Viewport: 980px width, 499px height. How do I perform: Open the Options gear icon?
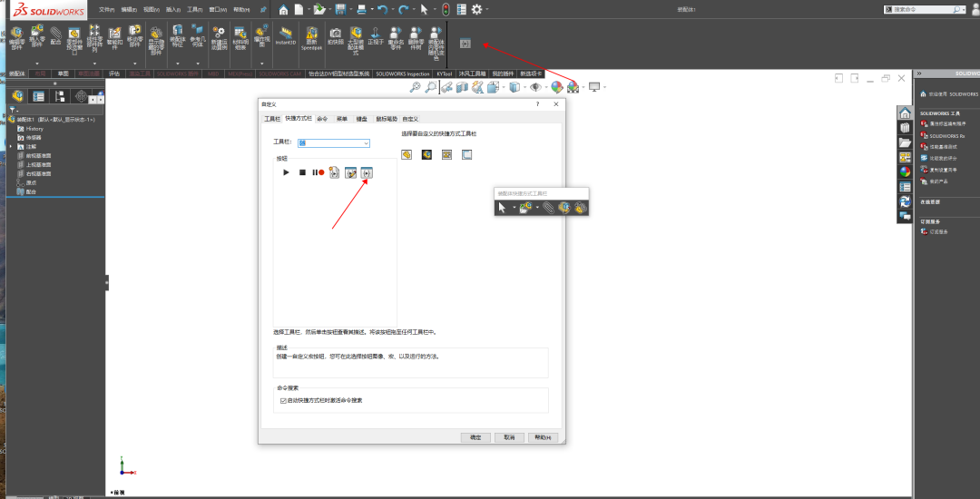476,9
